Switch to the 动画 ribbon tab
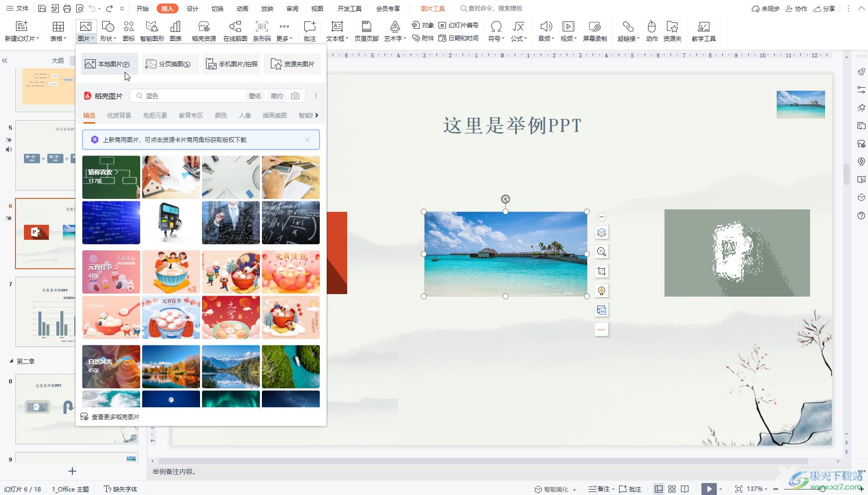Screen dimensions: 868x495 tap(242, 8)
